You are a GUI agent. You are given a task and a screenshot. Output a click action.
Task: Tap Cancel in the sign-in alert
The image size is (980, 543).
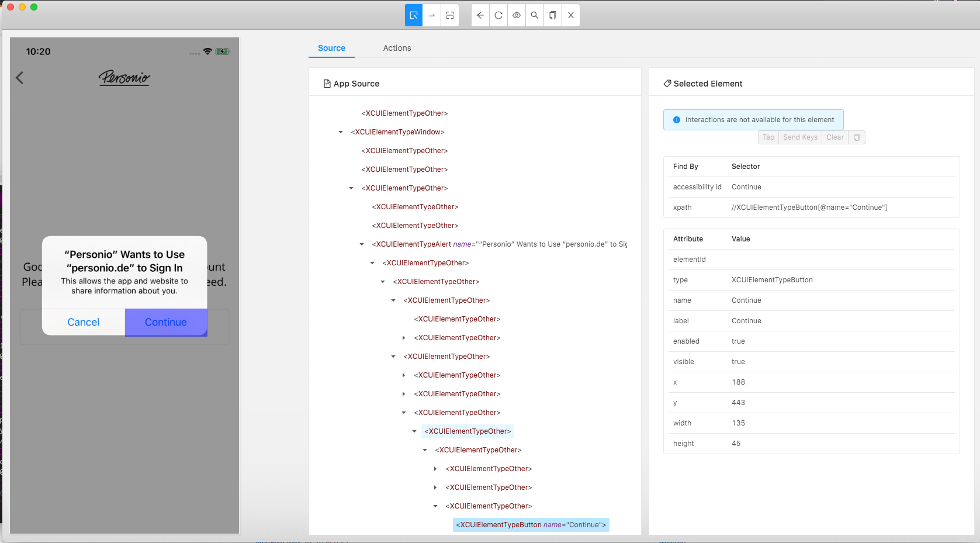point(83,322)
